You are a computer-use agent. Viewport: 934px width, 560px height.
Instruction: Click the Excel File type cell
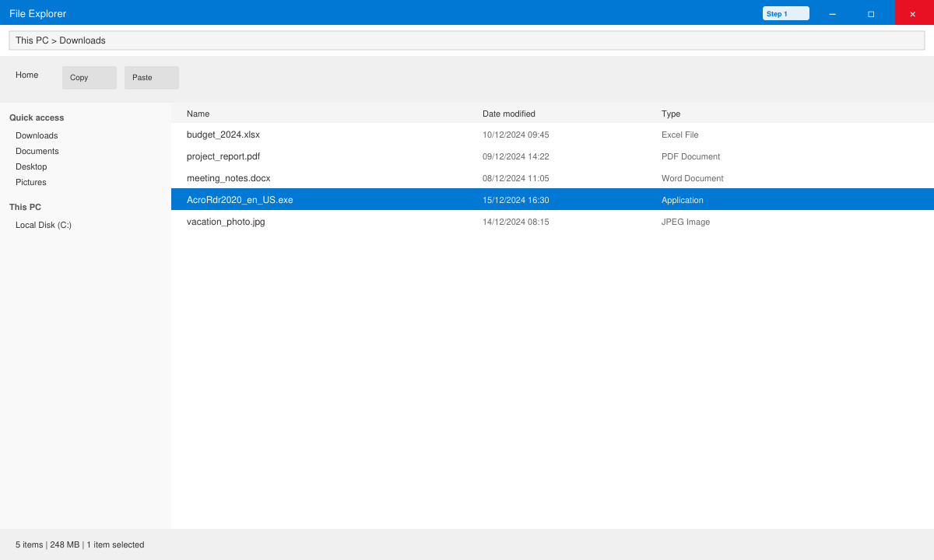point(680,135)
